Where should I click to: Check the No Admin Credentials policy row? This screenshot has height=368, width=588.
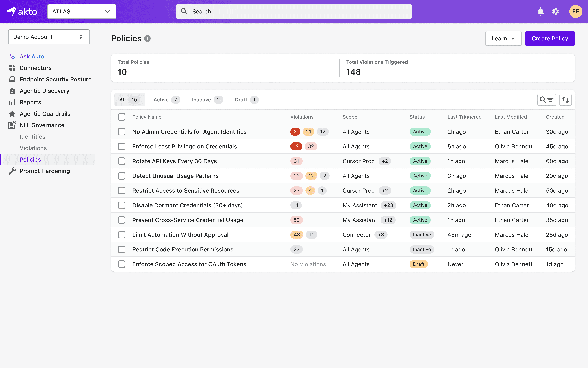tap(122, 132)
